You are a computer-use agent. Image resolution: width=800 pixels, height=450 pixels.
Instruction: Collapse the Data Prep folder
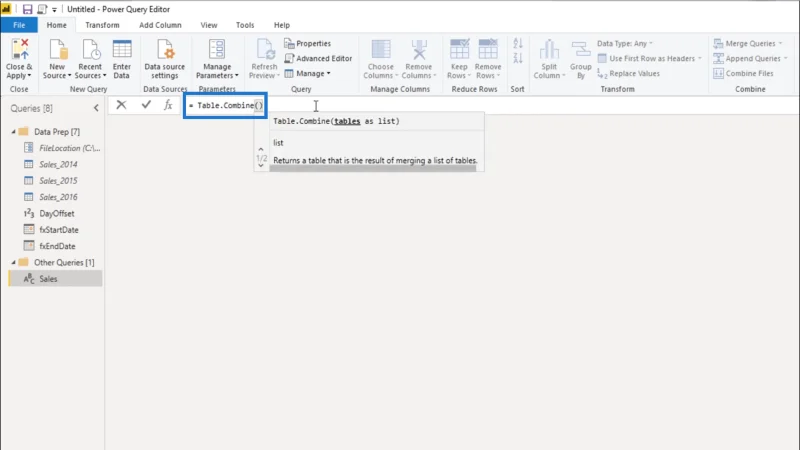click(13, 132)
